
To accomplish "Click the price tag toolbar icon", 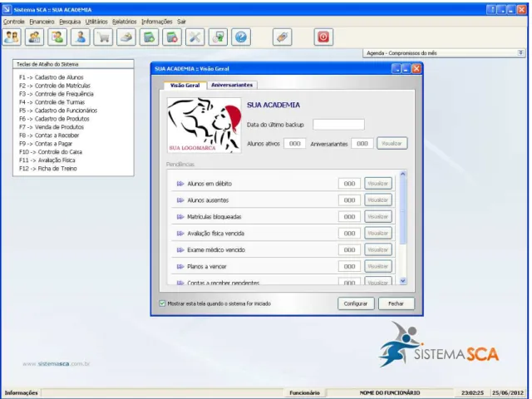I will (x=283, y=37).
